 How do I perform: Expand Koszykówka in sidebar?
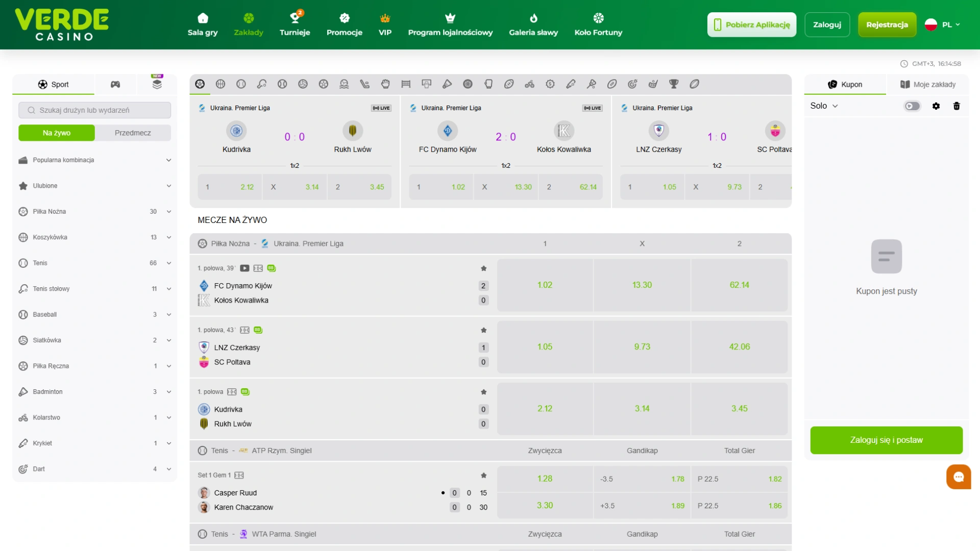click(x=95, y=237)
